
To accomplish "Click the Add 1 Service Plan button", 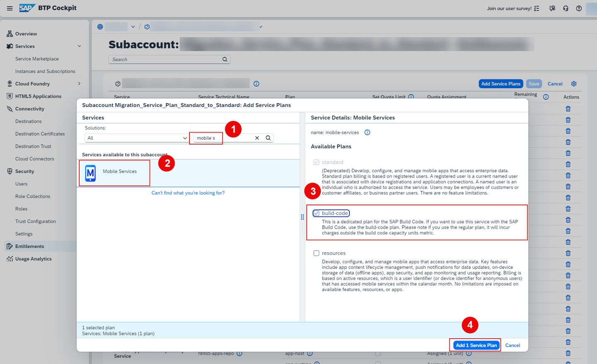I will point(476,345).
